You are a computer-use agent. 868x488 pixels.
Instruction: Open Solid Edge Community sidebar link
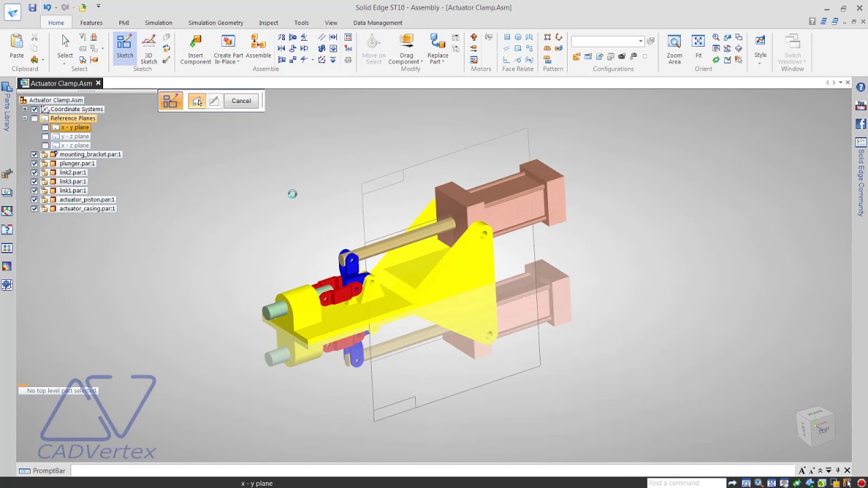coord(861,178)
